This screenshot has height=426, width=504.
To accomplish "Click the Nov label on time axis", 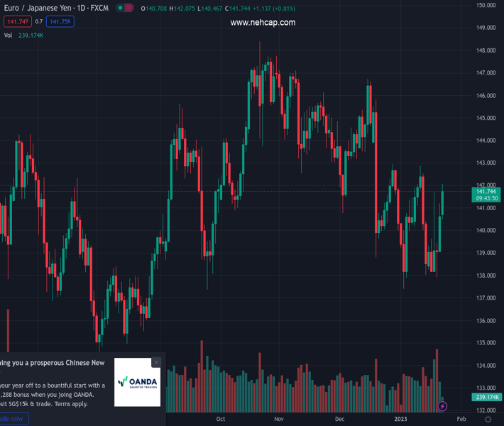I will 280,420.
